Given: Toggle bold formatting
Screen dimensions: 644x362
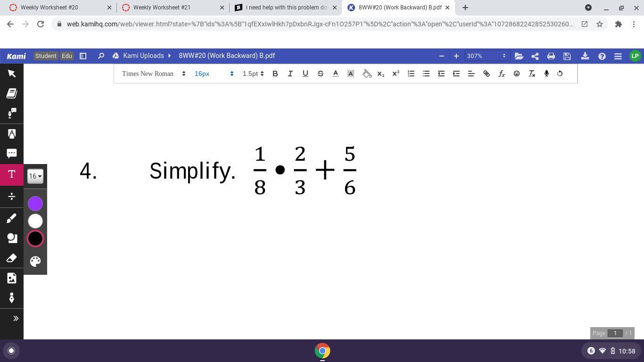Looking at the screenshot, I should 275,74.
